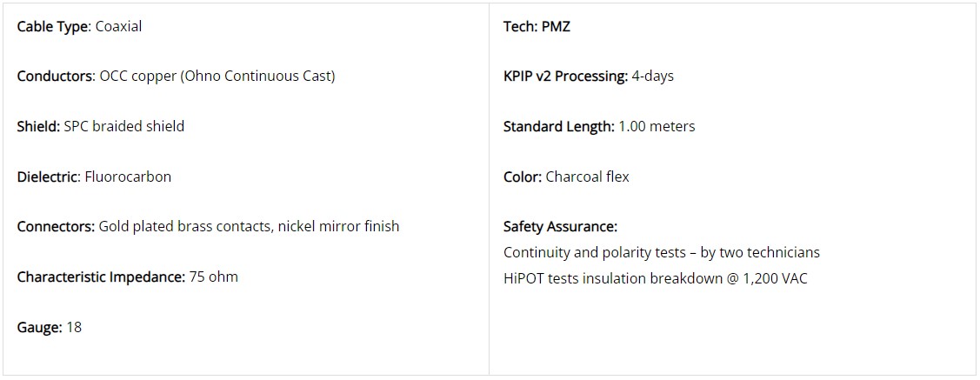
Task: Click OCC copper Ohno Continuous Cast text
Action: click(x=217, y=77)
